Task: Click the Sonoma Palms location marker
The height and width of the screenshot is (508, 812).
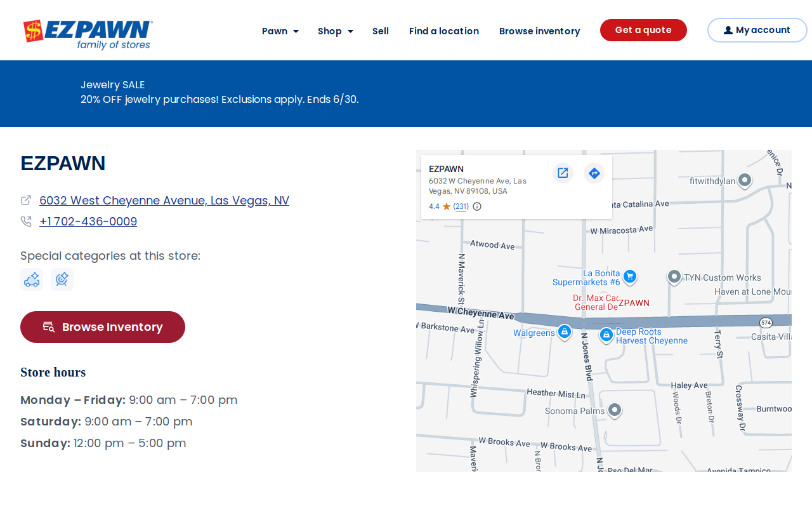Action: [614, 410]
